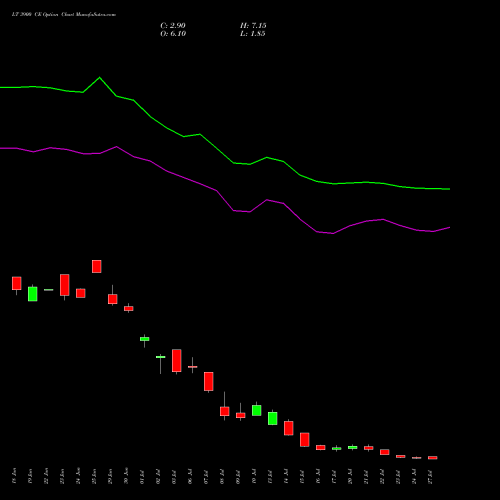Select the red candle for 15 Jul
This screenshot has height=500, width=500.
click(305, 440)
